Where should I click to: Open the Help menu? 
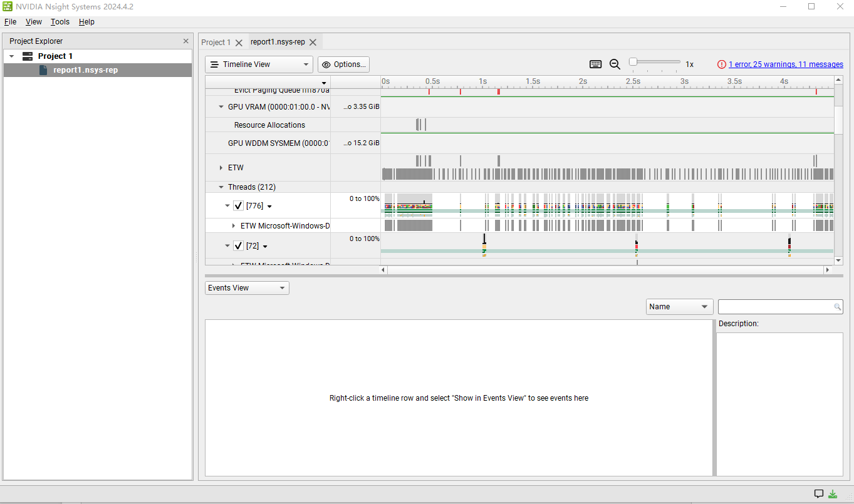[86, 22]
